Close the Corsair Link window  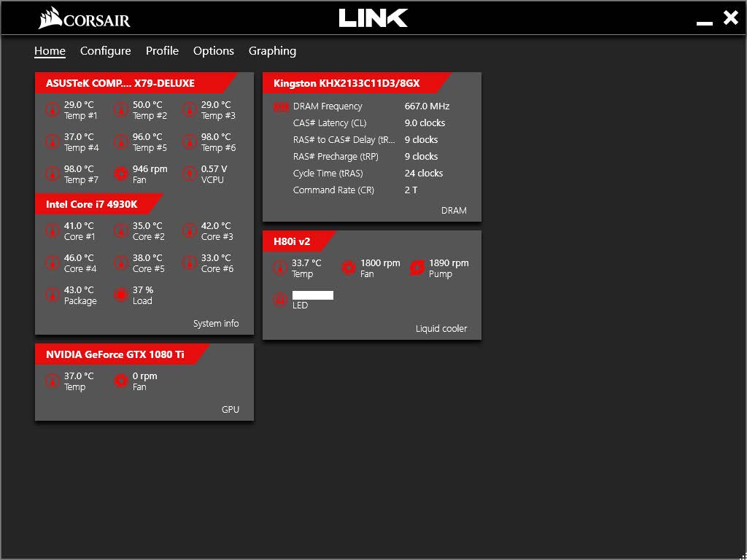(x=730, y=18)
